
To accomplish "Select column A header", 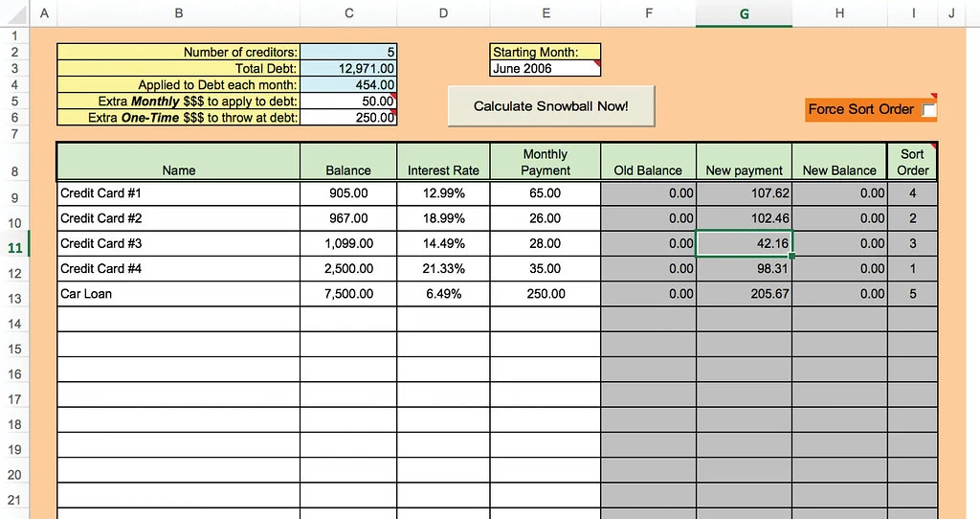I will coord(44,13).
